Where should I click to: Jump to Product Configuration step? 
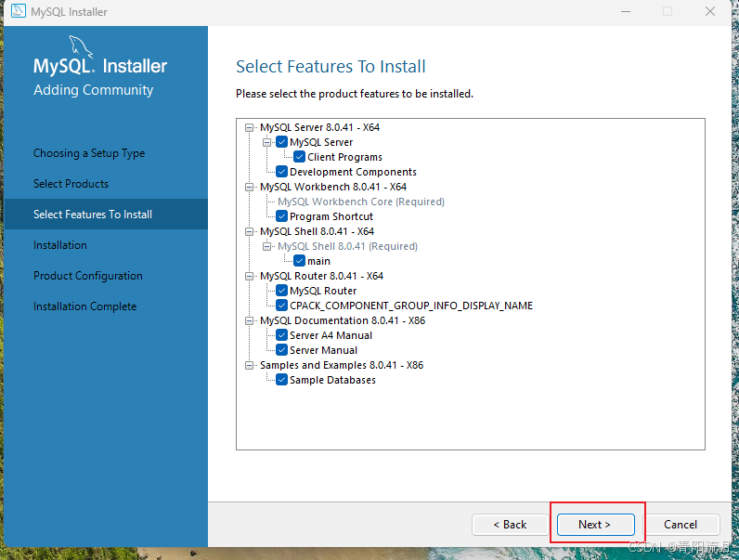(x=87, y=276)
